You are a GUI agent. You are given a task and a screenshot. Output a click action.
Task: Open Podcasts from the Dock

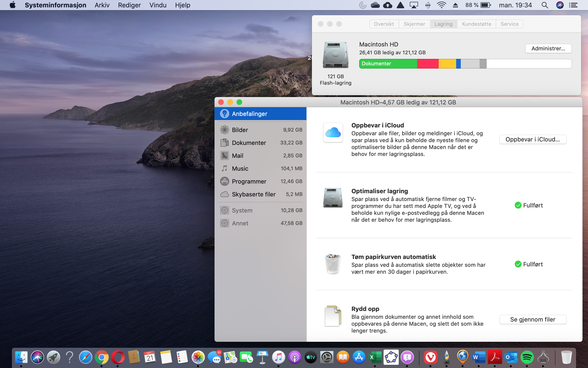tap(294, 357)
